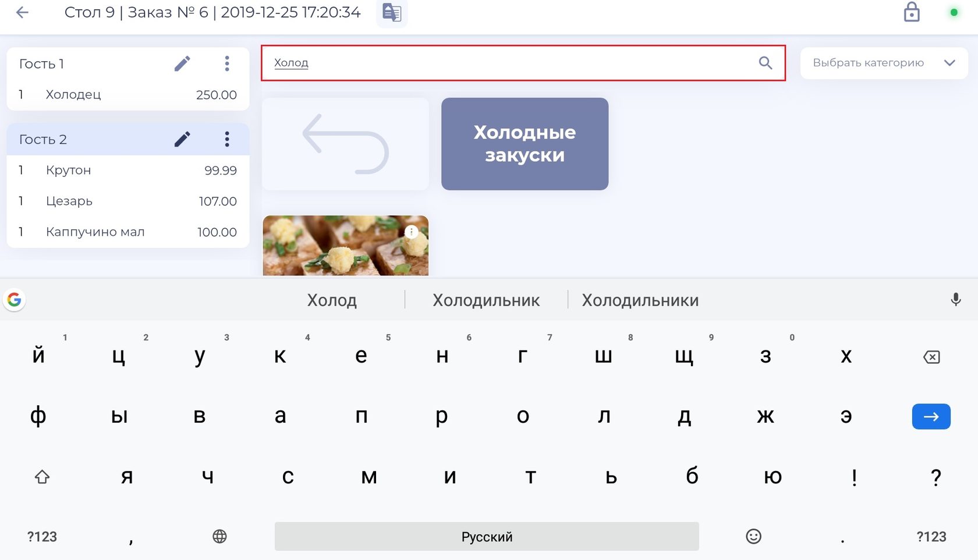978x560 pixels.
Task: Select the Каппучино мал order row
Action: coord(127,232)
